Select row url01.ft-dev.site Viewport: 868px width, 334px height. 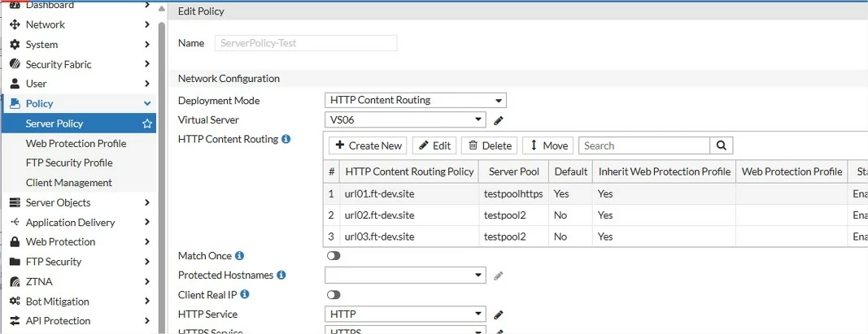[x=595, y=194]
